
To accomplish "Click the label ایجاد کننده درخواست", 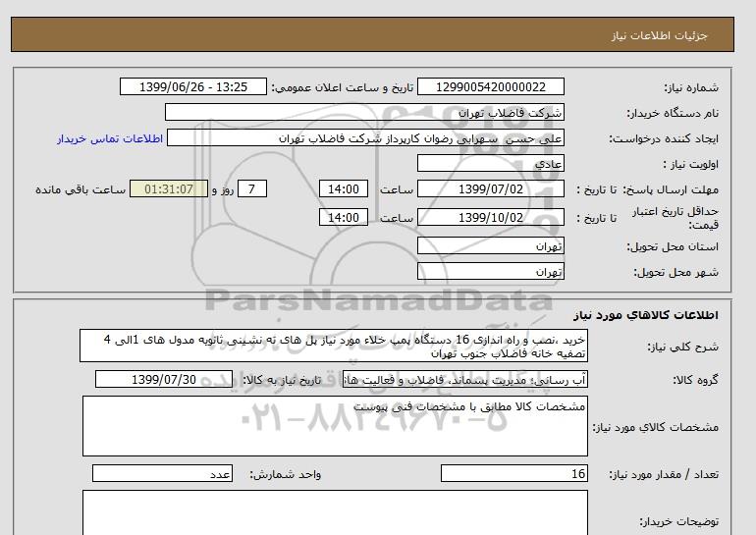I will (664, 138).
